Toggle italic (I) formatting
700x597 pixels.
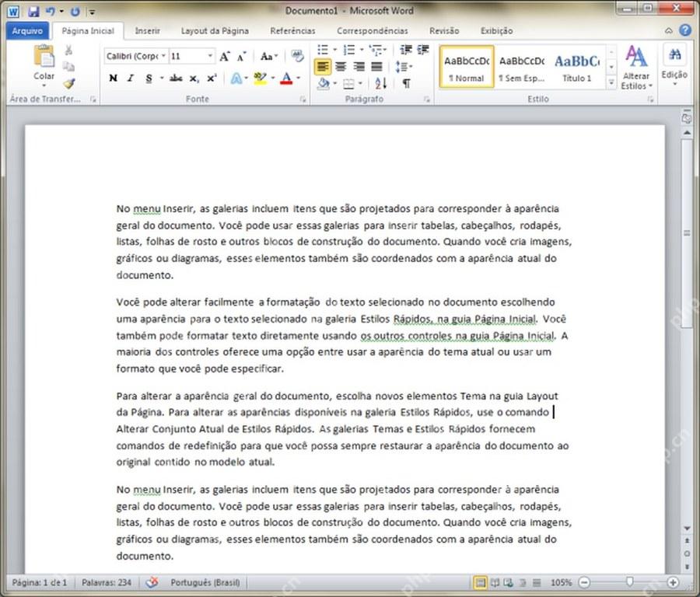pyautogui.click(x=131, y=79)
